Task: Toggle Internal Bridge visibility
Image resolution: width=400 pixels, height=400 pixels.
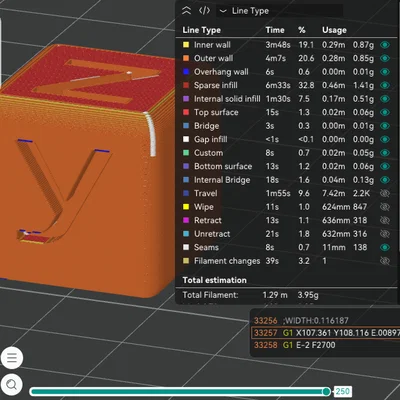Action: click(385, 180)
